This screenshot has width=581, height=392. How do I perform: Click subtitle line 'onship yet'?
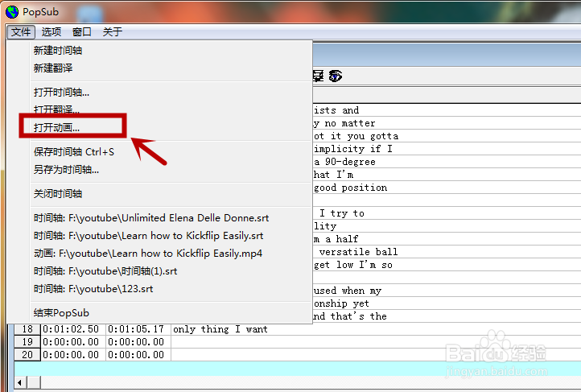coord(341,303)
